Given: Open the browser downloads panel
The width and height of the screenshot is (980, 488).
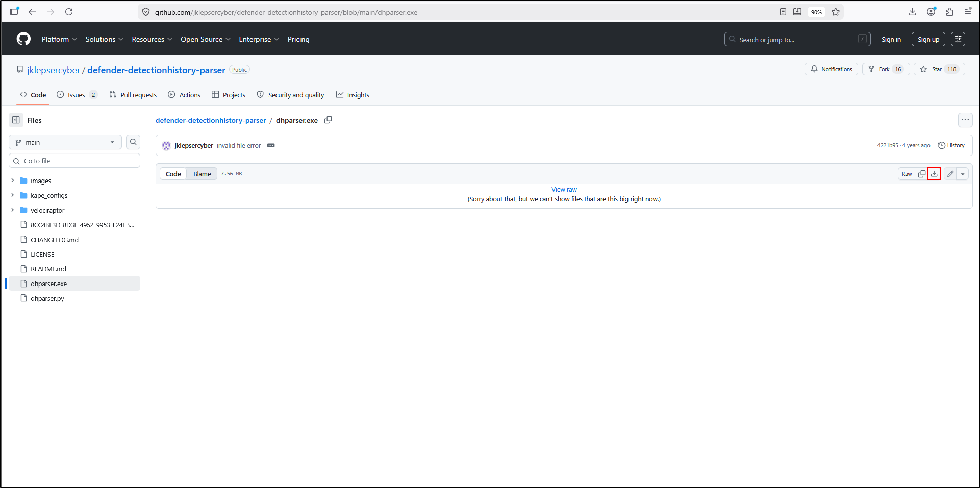Looking at the screenshot, I should (913, 12).
